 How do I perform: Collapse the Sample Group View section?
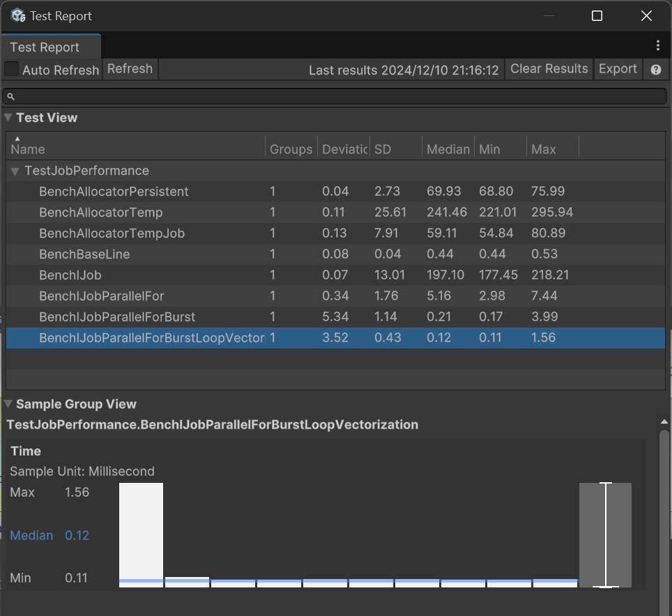[x=8, y=404]
